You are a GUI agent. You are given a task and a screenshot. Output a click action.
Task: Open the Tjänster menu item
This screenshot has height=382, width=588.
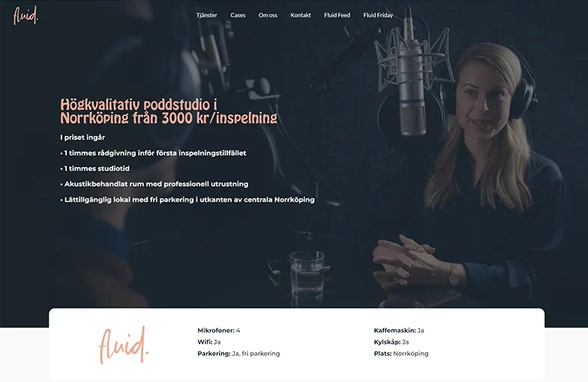[207, 15]
